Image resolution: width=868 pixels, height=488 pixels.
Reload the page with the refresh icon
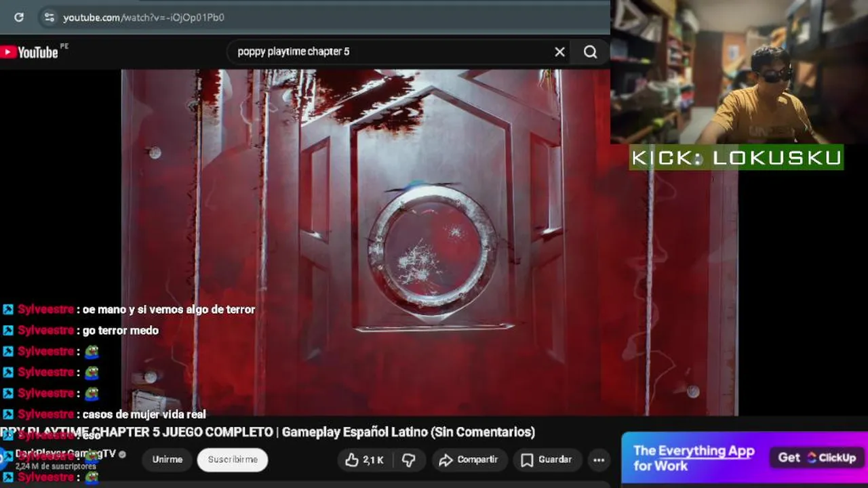click(19, 18)
